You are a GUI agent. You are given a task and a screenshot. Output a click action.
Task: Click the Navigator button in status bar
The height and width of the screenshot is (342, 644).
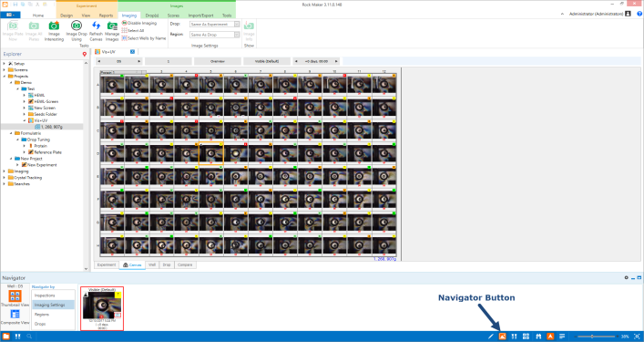[x=502, y=337]
